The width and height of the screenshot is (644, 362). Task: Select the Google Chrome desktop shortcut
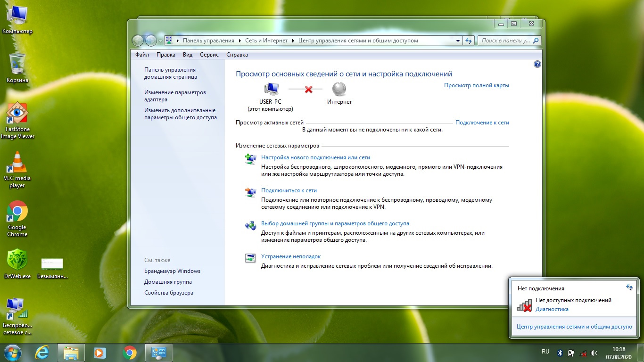pyautogui.click(x=17, y=219)
